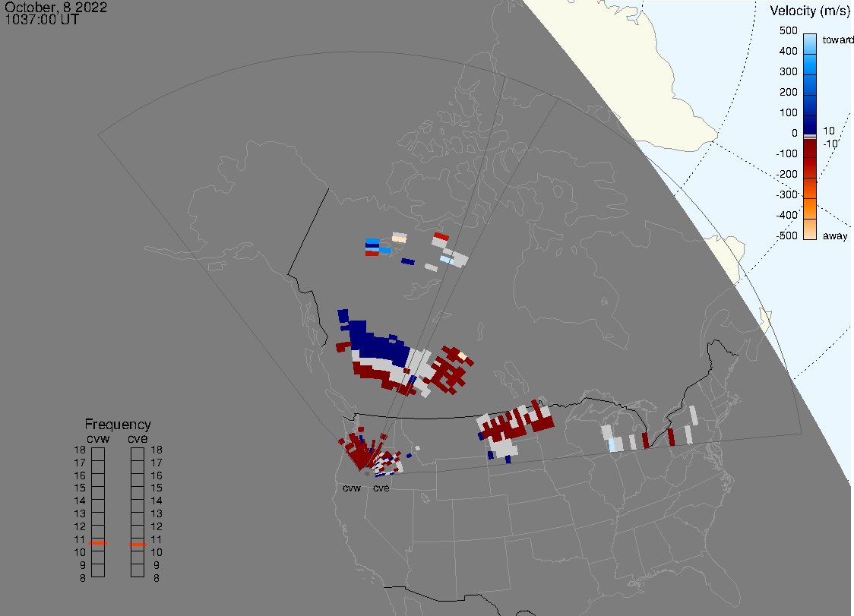The width and height of the screenshot is (854, 616).
Task: Pick the dark red -100–0 colorbar segment
Action: 810,147
